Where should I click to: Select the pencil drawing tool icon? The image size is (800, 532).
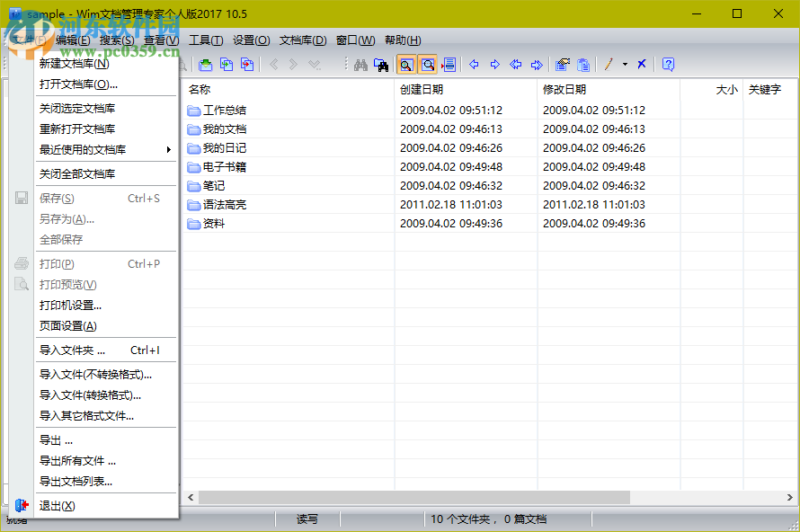tap(609, 63)
